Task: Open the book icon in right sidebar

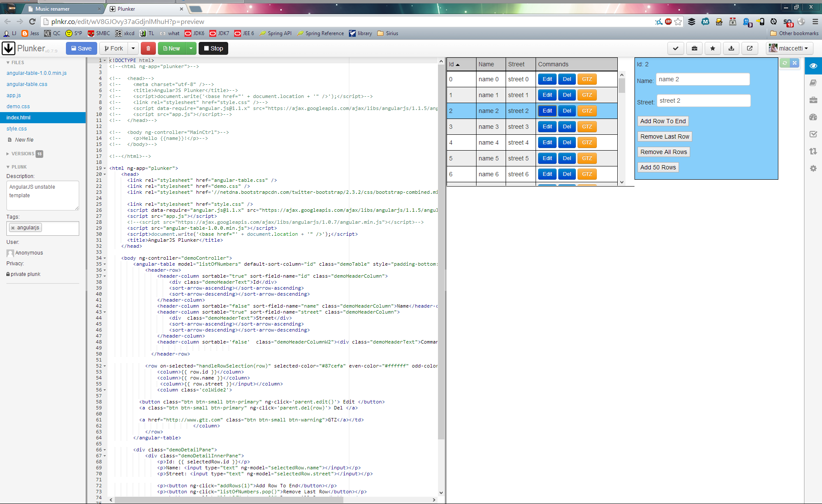Action: tap(813, 83)
